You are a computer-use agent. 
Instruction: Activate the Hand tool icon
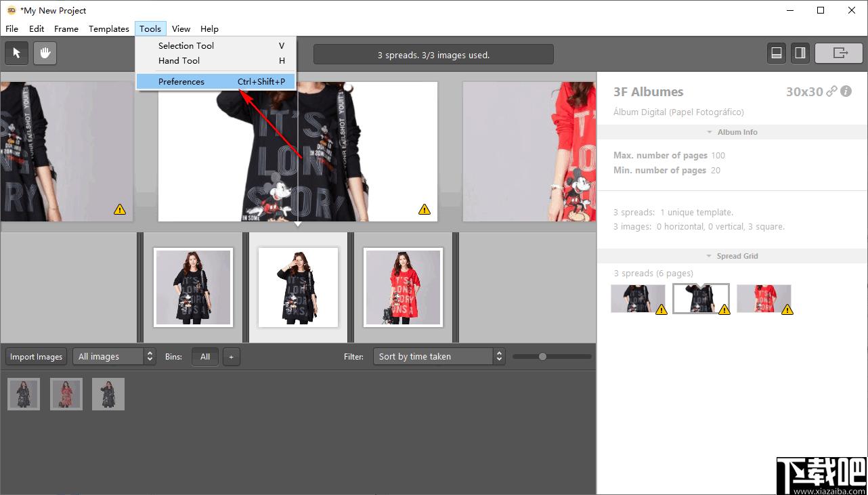pos(45,53)
